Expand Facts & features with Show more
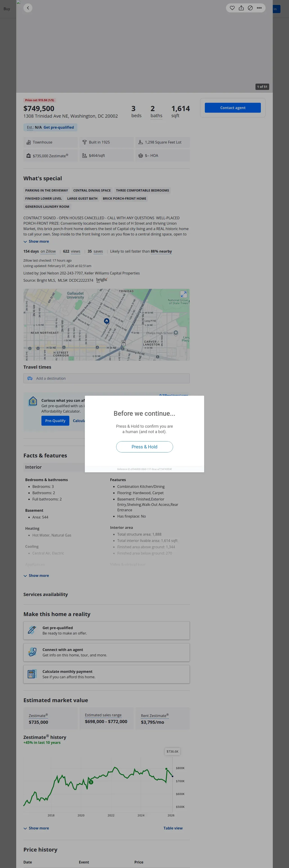This screenshot has width=289, height=868. point(36,576)
